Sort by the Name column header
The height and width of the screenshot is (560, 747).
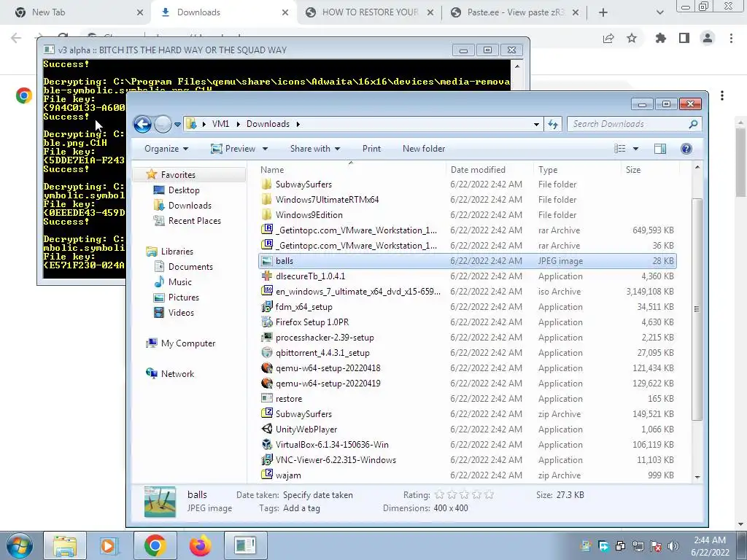click(x=272, y=169)
